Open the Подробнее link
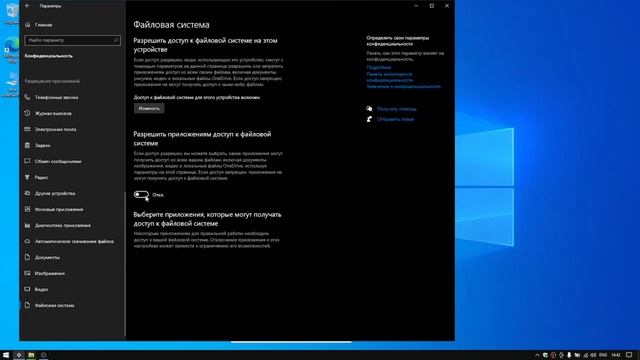The height and width of the screenshot is (360, 640). 379,67
